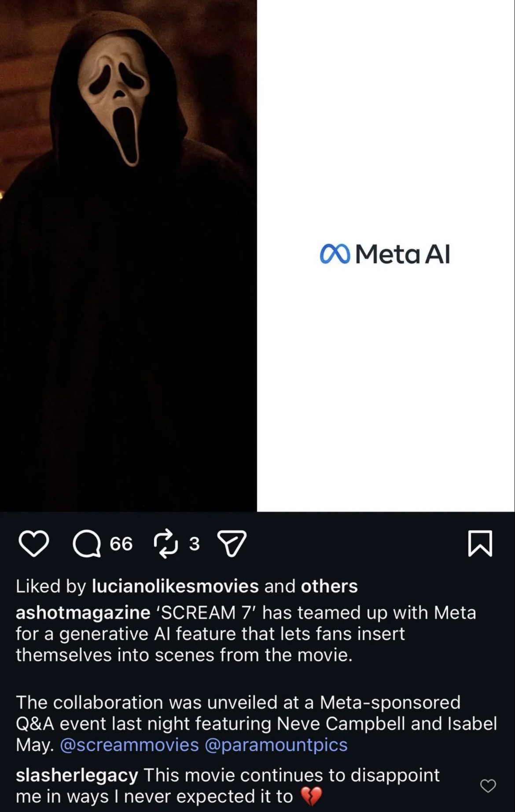Like the slasherlegacy comment with small heart
This screenshot has height=812, width=515.
[x=488, y=786]
